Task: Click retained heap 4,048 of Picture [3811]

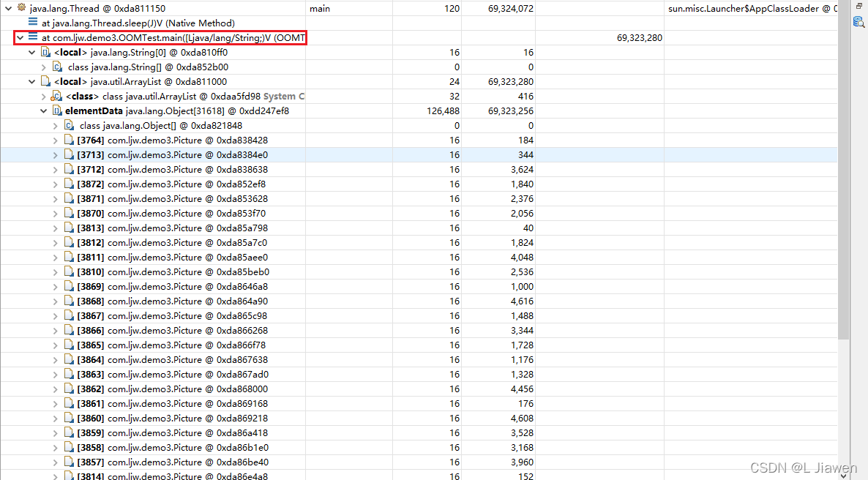Action: (x=522, y=258)
